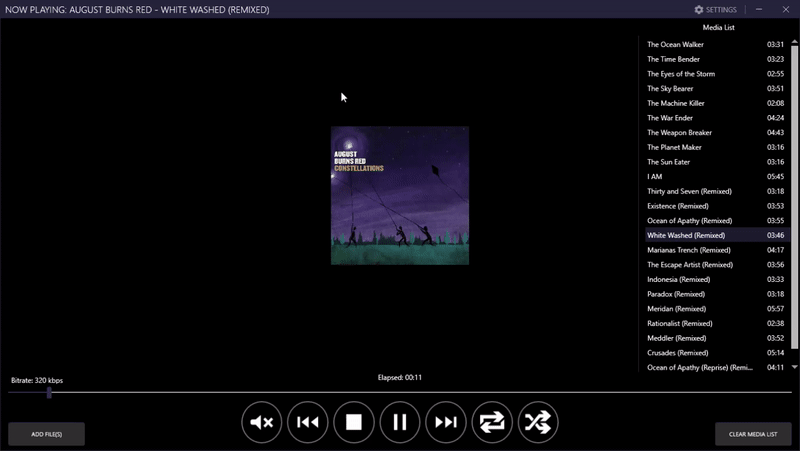The height and width of the screenshot is (451, 800).
Task: Select 'Paradox (Remixed)' track
Action: [715, 294]
